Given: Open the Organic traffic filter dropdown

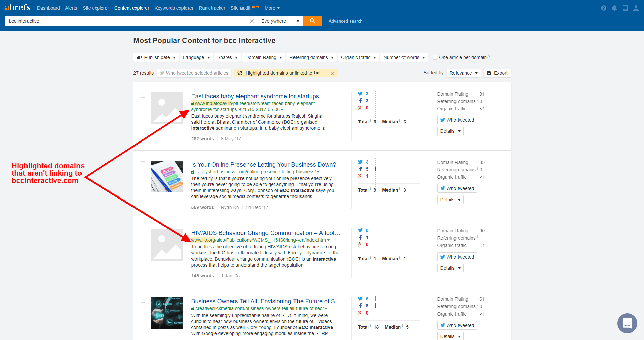Looking at the screenshot, I should click(x=359, y=57).
